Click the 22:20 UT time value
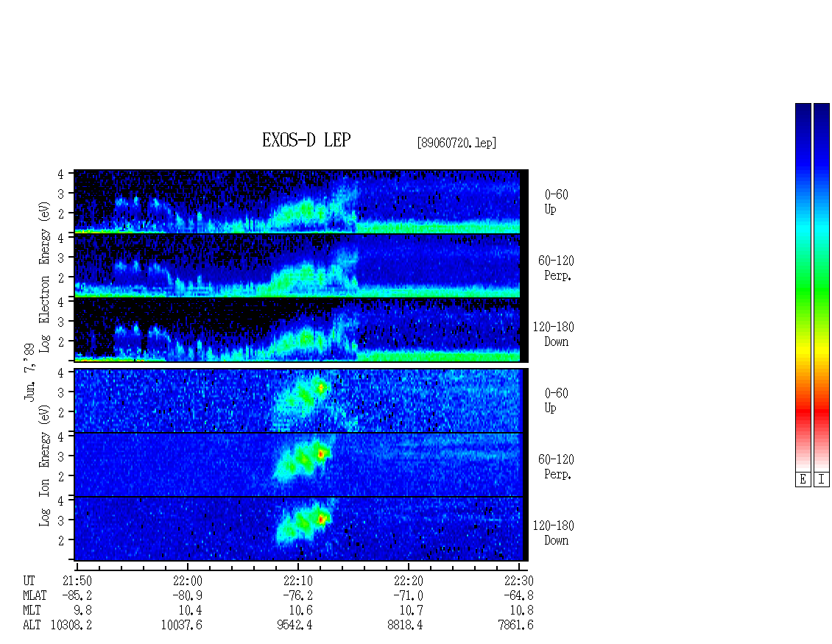 click(408, 581)
